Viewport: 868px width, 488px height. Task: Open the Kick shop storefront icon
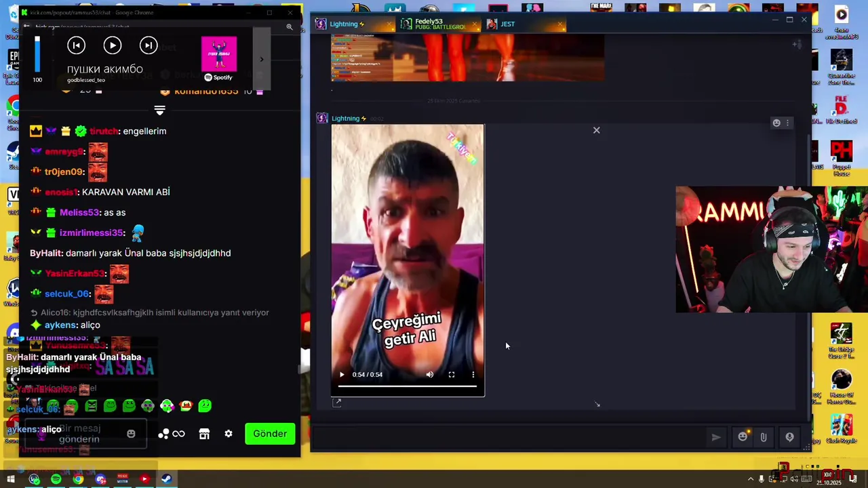pyautogui.click(x=204, y=434)
